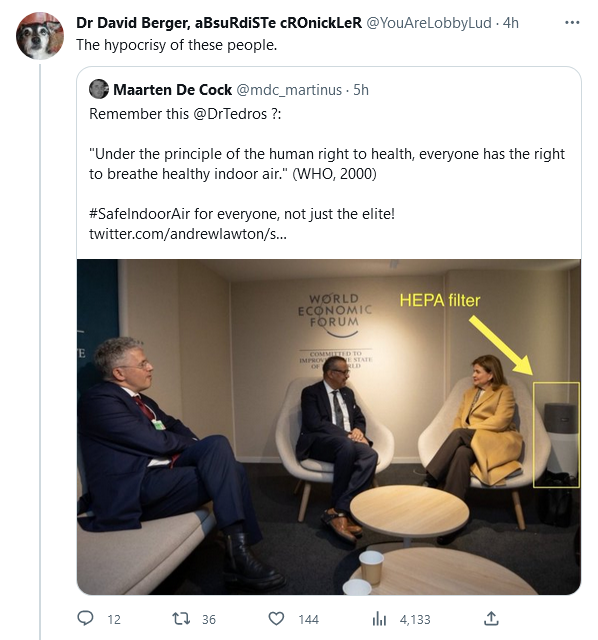Open Dr David Berger's profile name

[x=219, y=23]
